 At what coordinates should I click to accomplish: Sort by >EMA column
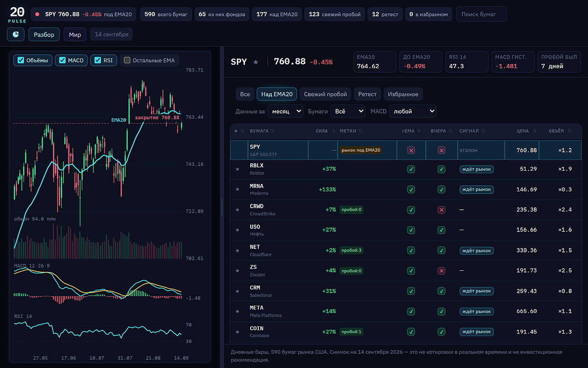(411, 131)
